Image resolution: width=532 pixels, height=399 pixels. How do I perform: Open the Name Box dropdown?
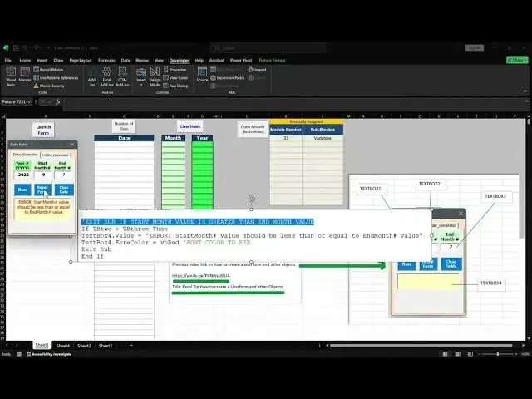pyautogui.click(x=30, y=101)
